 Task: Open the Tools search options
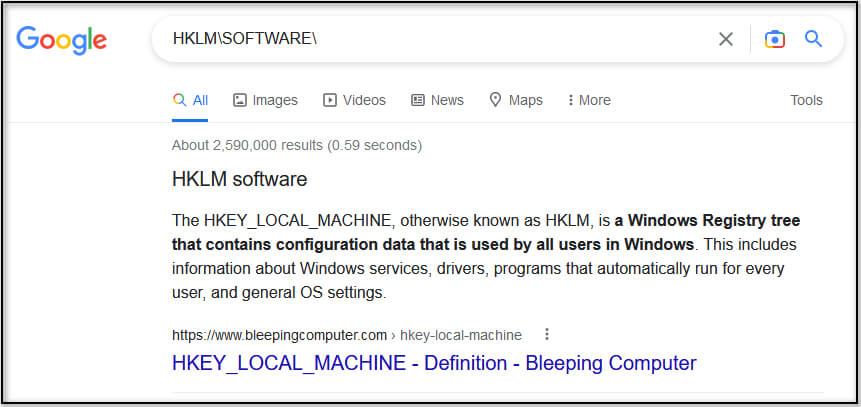coord(806,101)
